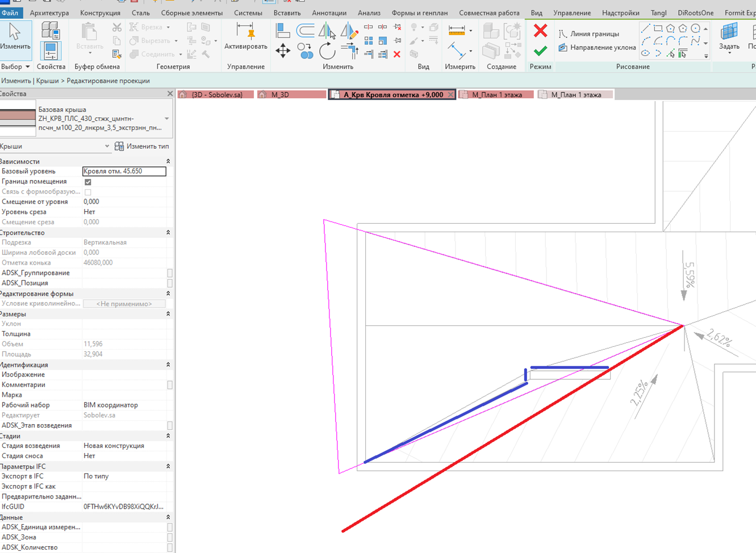
Task: Open the roof type selector dropdown
Action: pos(166,119)
